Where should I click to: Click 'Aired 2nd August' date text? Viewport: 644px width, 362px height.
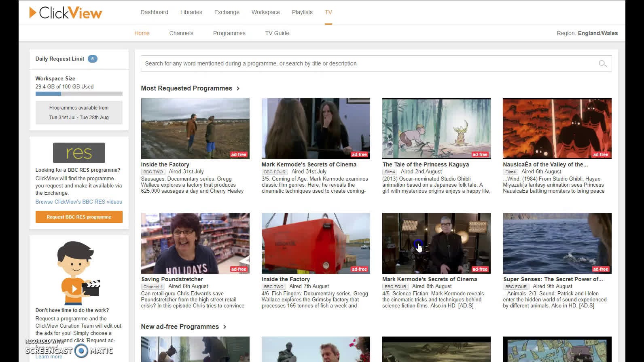tap(421, 171)
